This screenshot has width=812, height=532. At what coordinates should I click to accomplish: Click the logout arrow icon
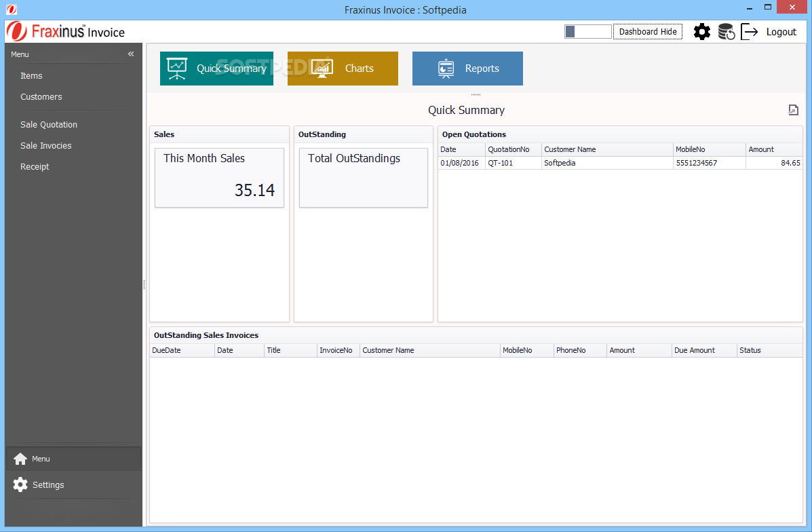pyautogui.click(x=750, y=32)
